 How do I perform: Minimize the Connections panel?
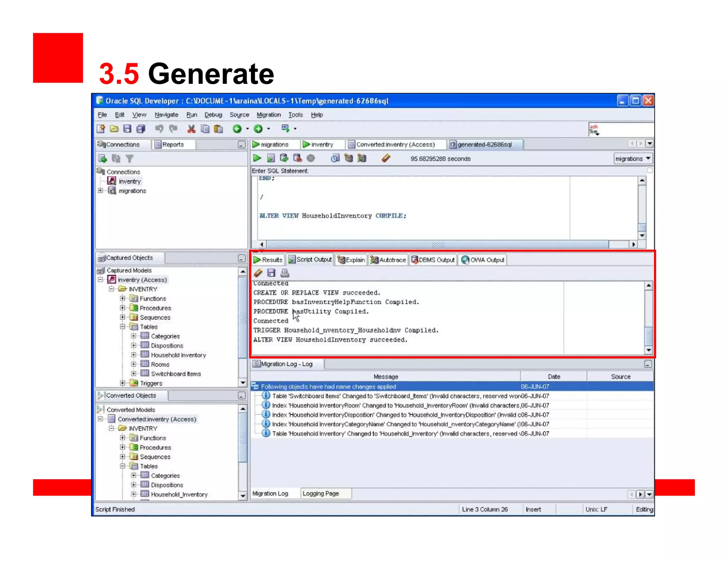point(241,145)
